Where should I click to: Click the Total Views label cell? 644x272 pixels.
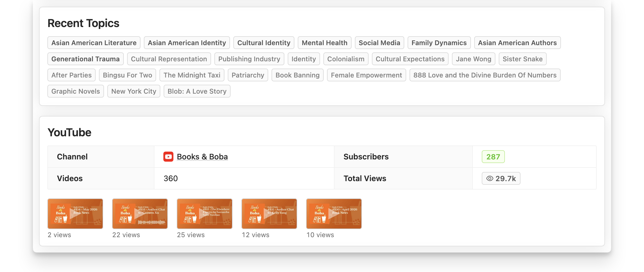[403, 178]
